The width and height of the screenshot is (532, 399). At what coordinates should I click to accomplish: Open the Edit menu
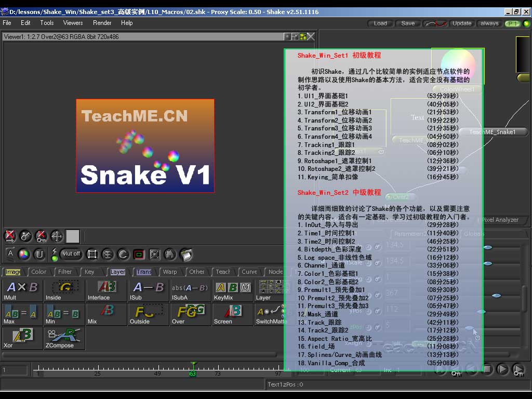point(25,23)
